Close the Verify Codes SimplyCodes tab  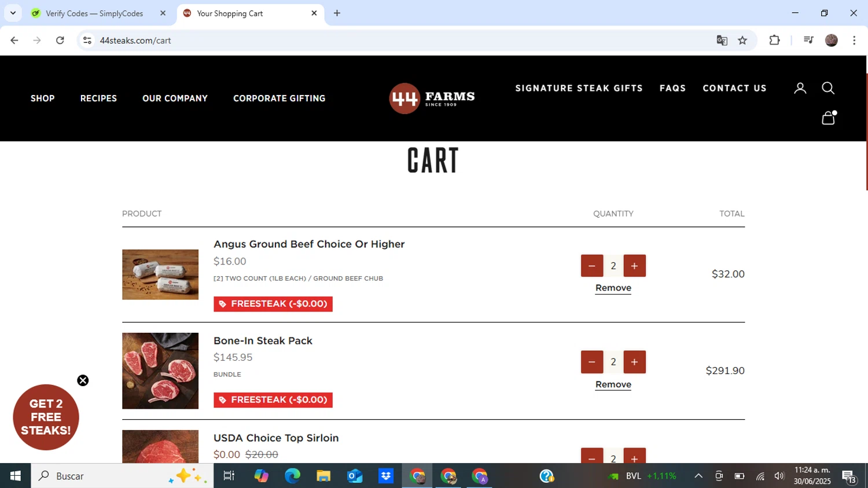[163, 13]
